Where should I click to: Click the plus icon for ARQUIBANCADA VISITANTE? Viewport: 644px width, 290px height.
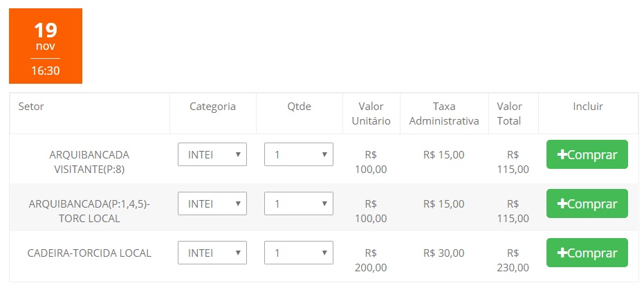562,155
